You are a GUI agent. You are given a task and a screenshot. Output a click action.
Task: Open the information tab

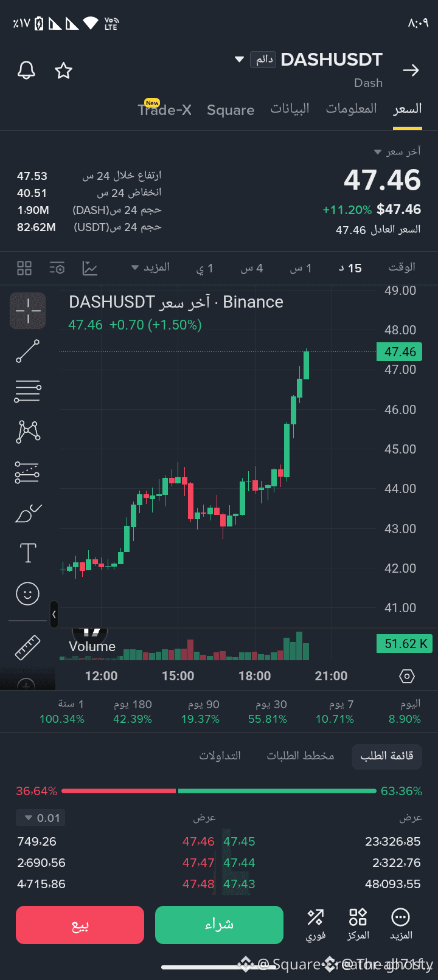pos(351,109)
